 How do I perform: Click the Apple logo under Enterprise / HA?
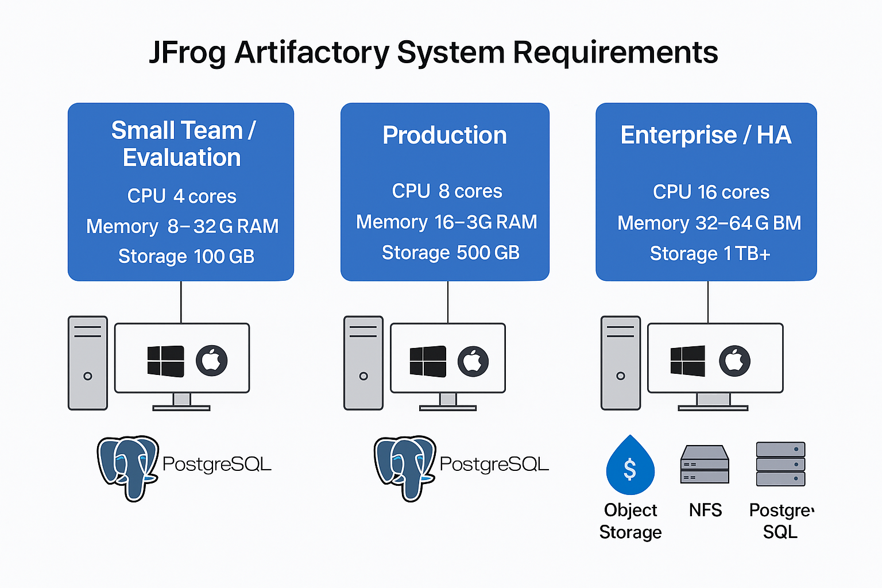coord(734,361)
